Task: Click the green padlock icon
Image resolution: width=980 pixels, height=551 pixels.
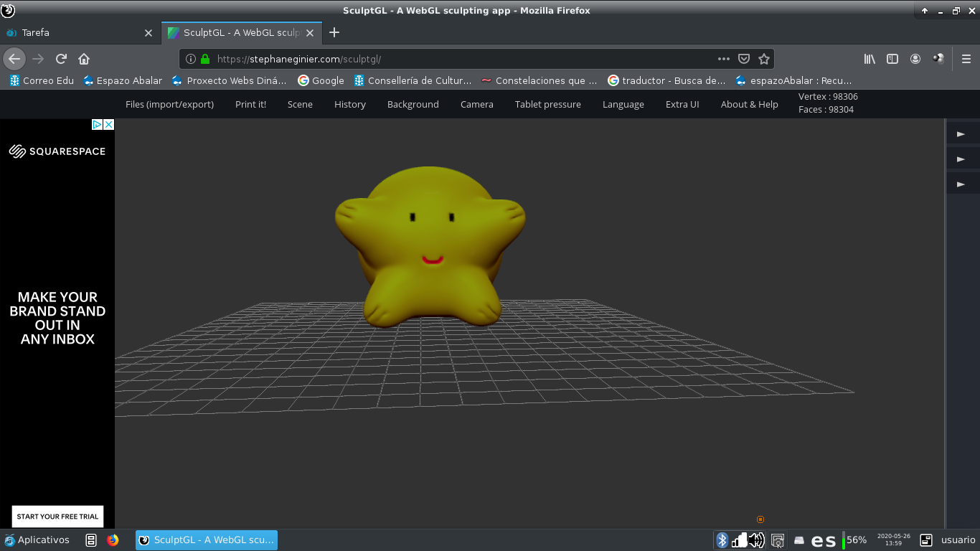Action: click(x=205, y=59)
